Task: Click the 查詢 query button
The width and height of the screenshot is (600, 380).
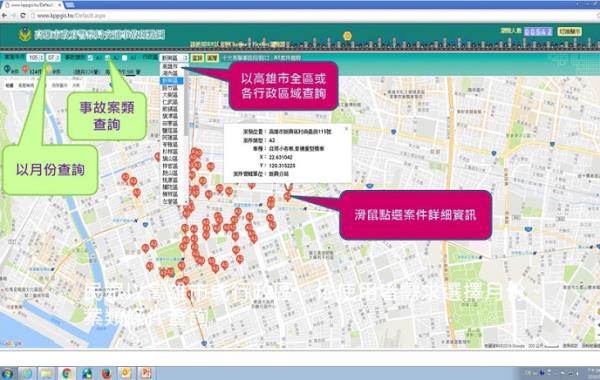Action: click(197, 58)
